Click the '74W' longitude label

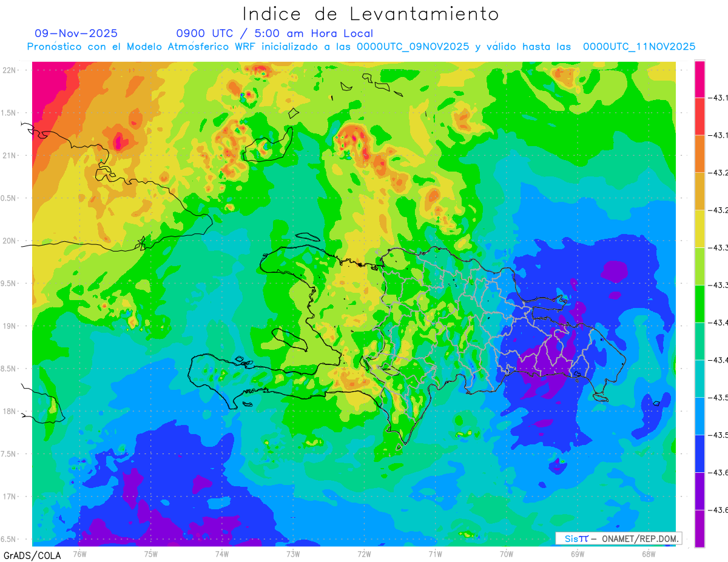coord(222,554)
